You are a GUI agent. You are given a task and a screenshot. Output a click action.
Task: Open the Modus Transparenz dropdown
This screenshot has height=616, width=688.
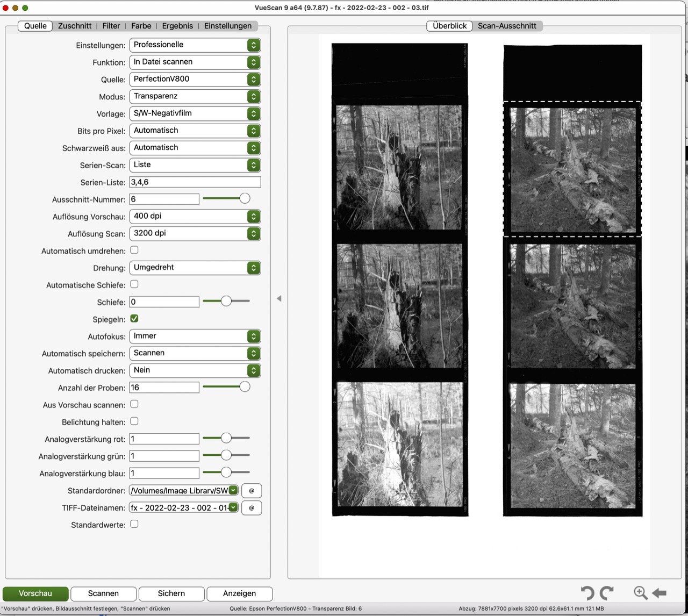click(x=195, y=97)
